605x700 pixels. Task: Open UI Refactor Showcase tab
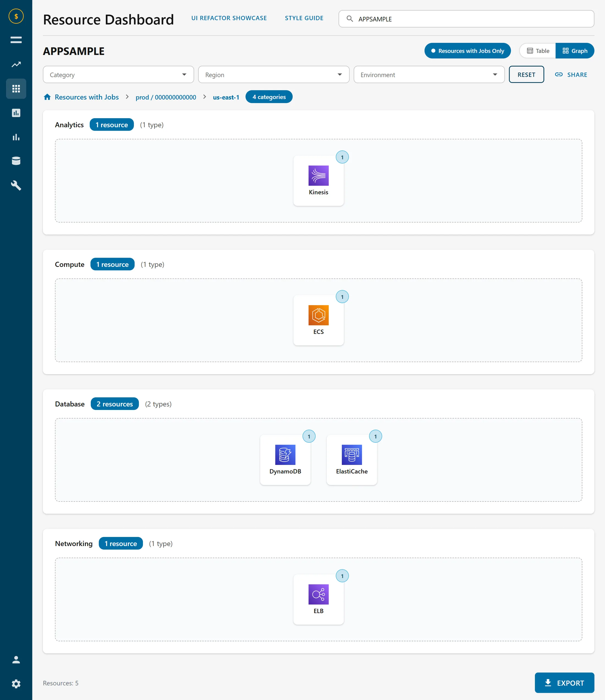coord(229,18)
